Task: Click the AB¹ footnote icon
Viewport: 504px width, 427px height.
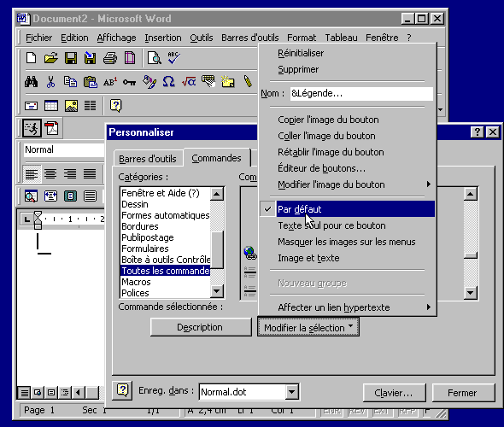Action: pyautogui.click(x=110, y=82)
